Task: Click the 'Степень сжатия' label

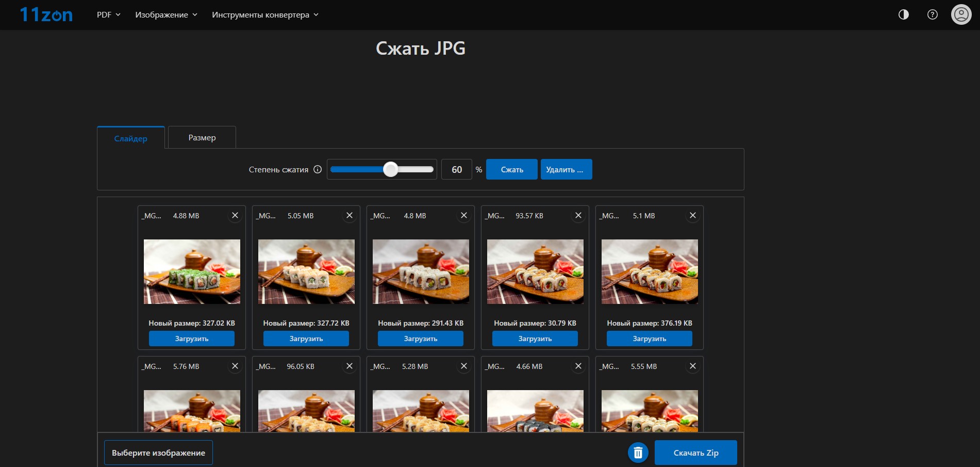Action: (x=278, y=169)
